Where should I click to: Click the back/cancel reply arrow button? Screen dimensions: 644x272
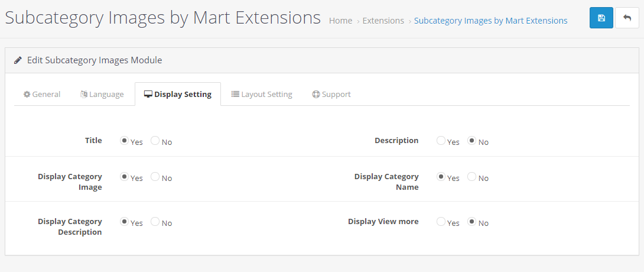pos(627,18)
